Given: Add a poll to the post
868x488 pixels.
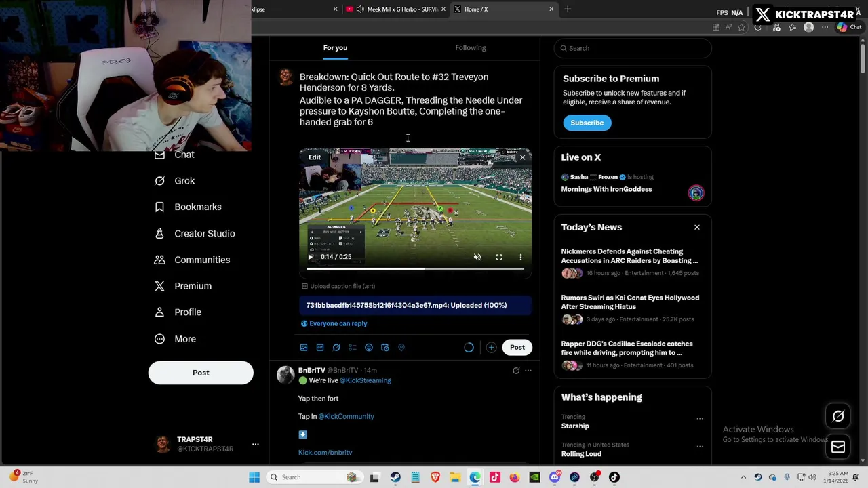Looking at the screenshot, I should (x=353, y=348).
